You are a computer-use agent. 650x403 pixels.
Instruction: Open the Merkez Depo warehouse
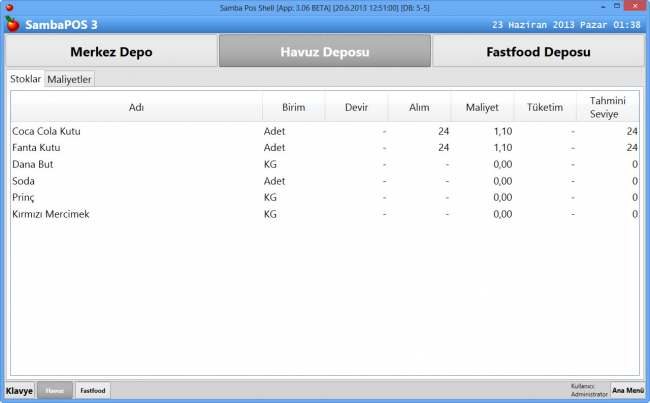click(110, 52)
